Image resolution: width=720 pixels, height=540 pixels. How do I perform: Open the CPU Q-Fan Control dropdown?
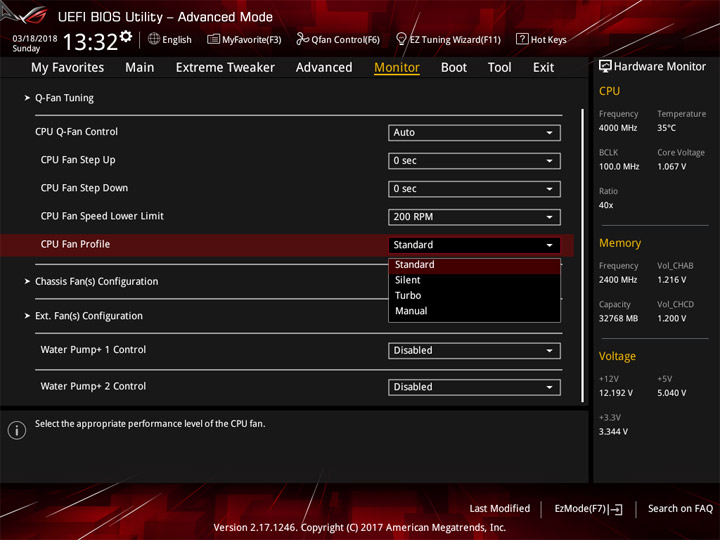click(x=474, y=133)
